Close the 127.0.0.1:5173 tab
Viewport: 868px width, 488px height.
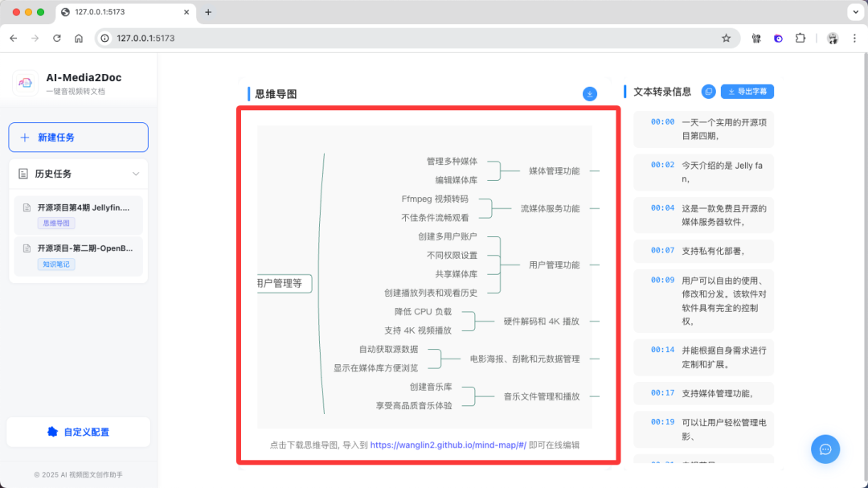click(x=186, y=12)
